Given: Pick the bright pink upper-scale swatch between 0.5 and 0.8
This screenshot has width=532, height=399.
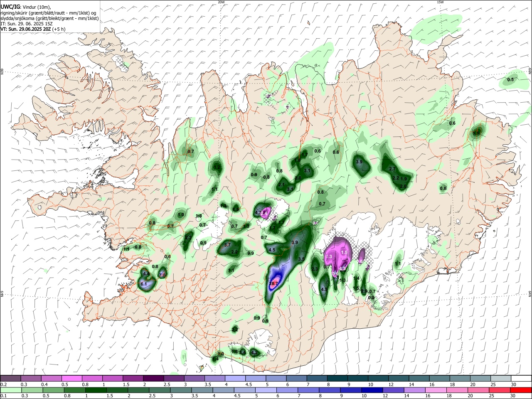Looking at the screenshot, I should coord(71,378).
